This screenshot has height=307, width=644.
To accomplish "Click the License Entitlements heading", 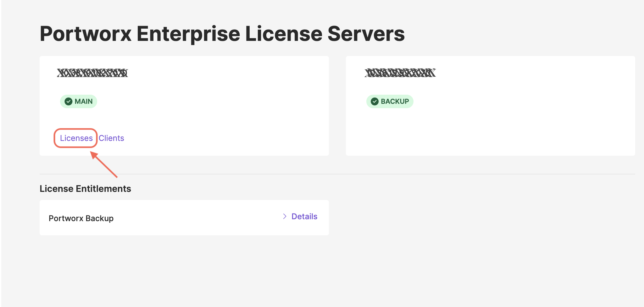I will (85, 189).
